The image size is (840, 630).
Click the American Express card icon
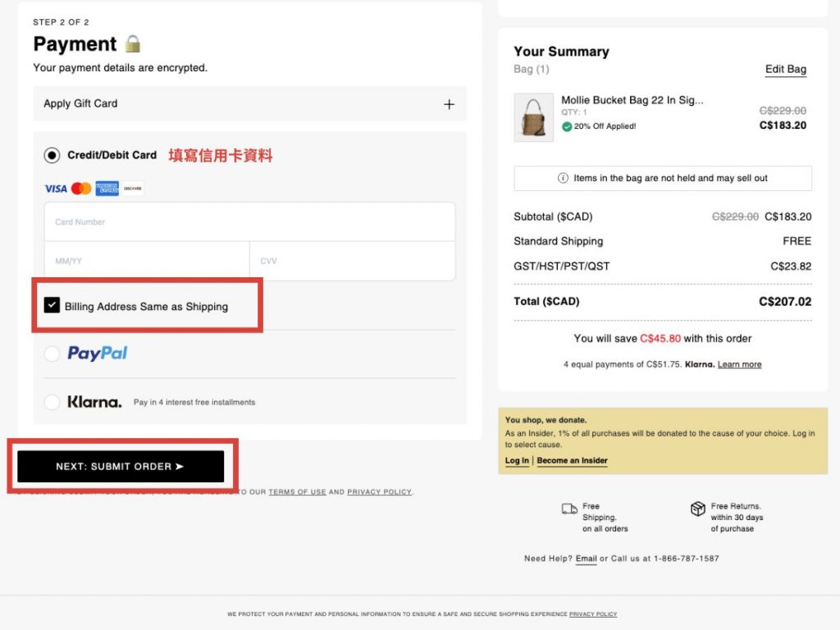(x=107, y=189)
